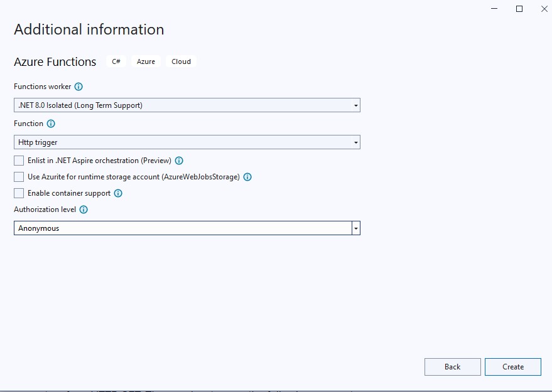
Task: Click the Cloud tag
Action: point(181,61)
